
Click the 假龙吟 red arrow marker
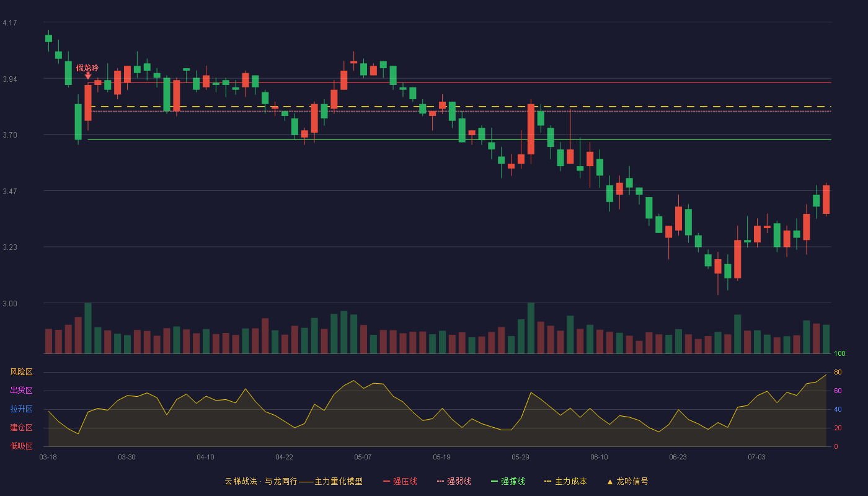pos(88,76)
